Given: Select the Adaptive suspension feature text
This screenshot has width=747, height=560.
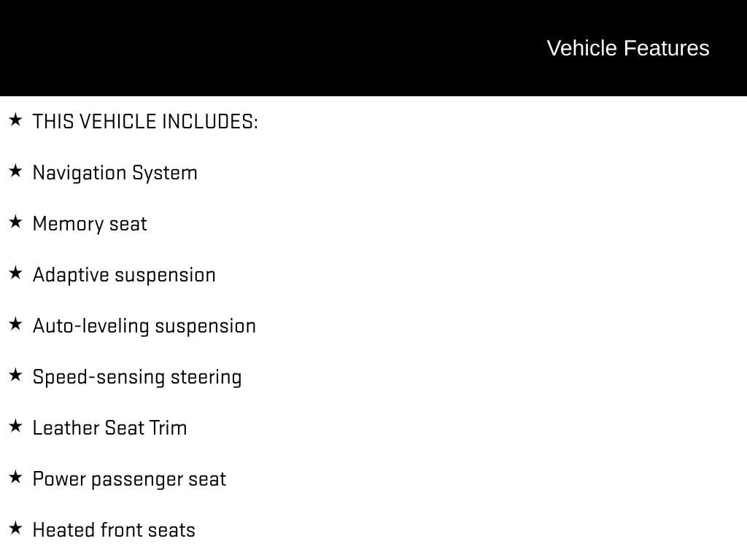Looking at the screenshot, I should pos(124,275).
